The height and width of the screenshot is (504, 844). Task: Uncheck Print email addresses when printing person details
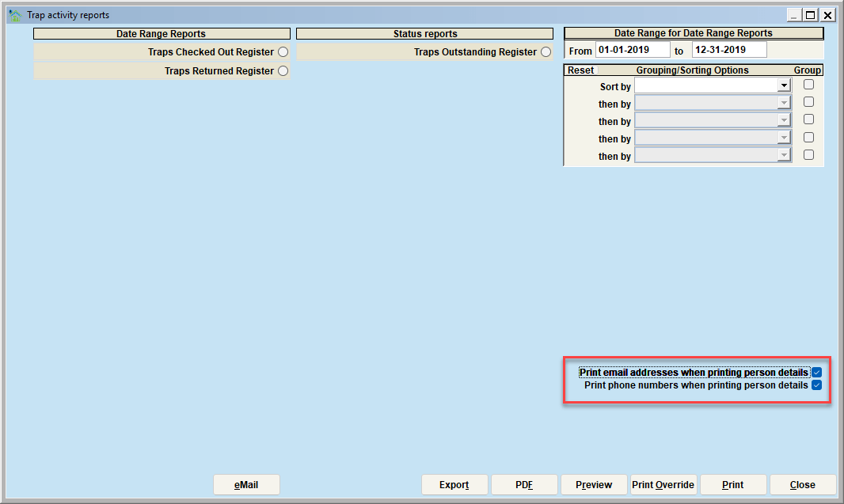click(816, 372)
